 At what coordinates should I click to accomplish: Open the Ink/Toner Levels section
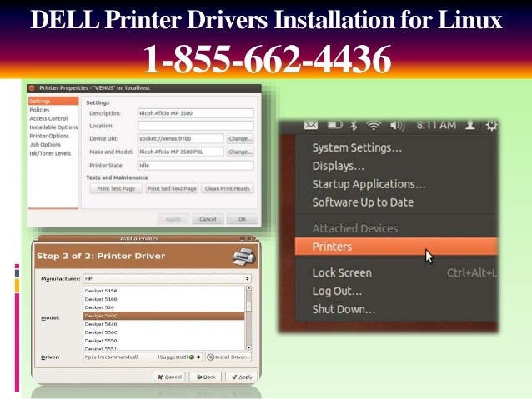click(50, 153)
